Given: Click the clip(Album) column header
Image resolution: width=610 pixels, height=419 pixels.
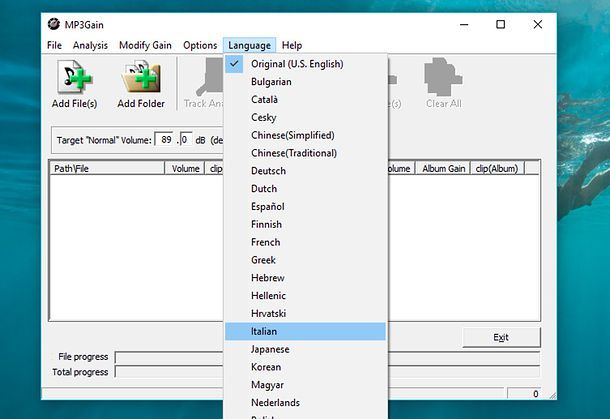Looking at the screenshot, I should (x=497, y=168).
